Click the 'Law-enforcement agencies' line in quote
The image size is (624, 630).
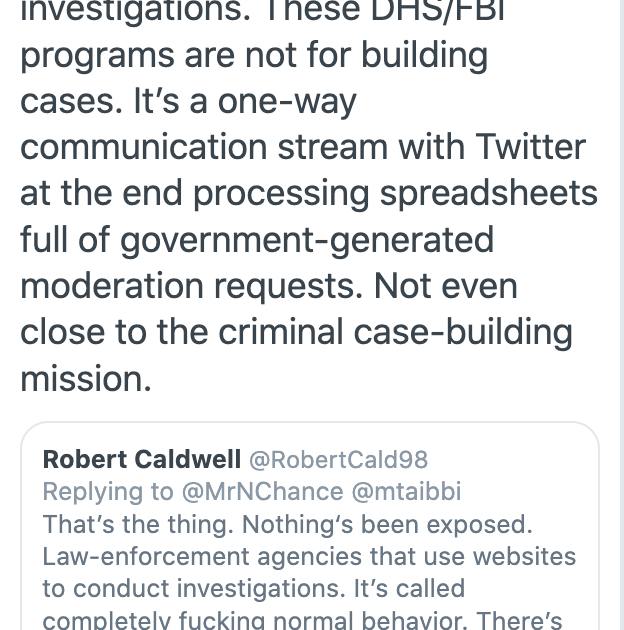[x=309, y=556]
